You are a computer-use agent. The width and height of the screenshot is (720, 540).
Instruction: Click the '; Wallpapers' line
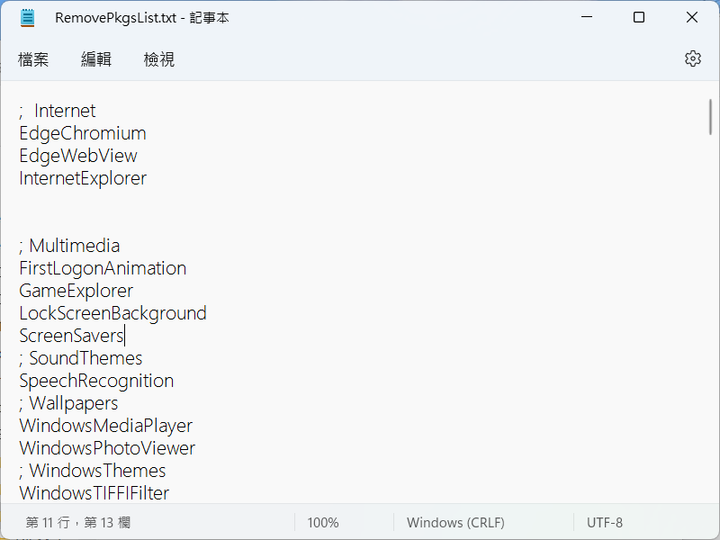68,403
